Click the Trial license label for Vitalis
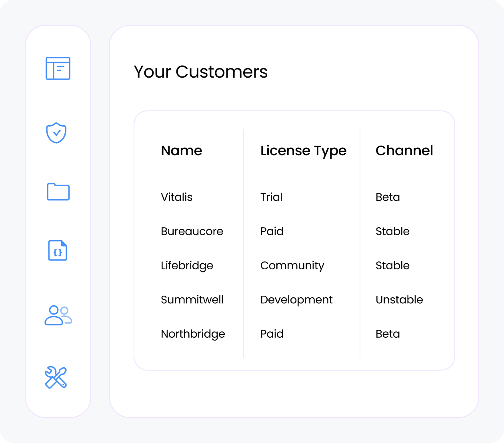 [x=271, y=197]
